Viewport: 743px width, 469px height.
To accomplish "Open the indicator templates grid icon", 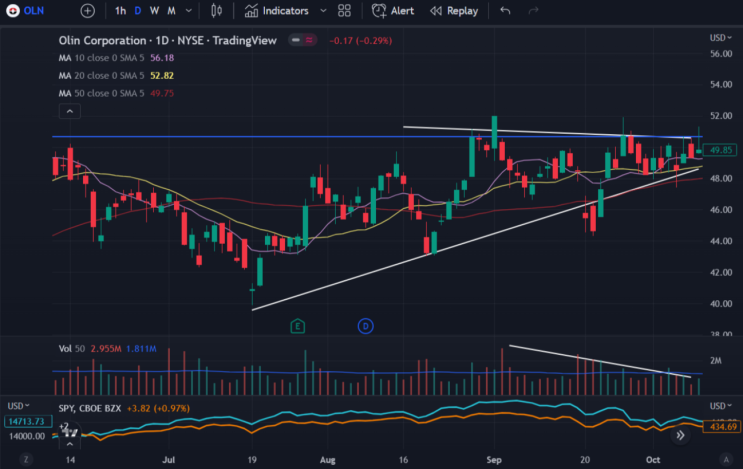I will pyautogui.click(x=344, y=10).
